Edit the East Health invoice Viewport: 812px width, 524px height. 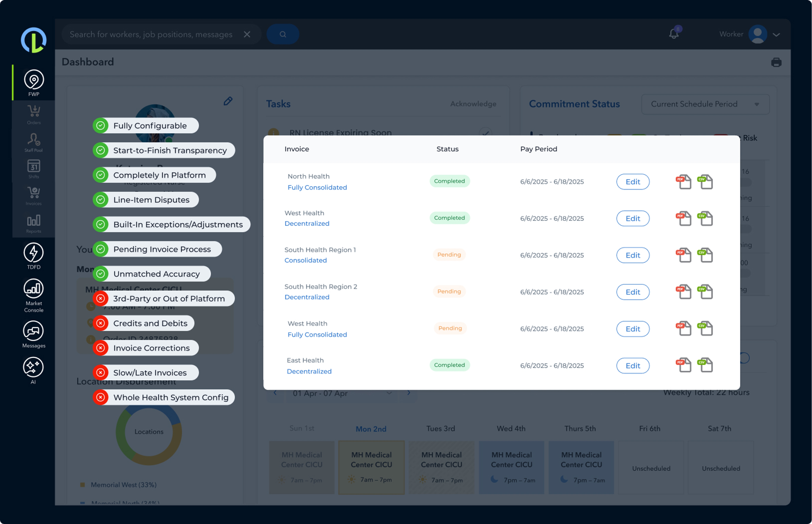point(633,365)
